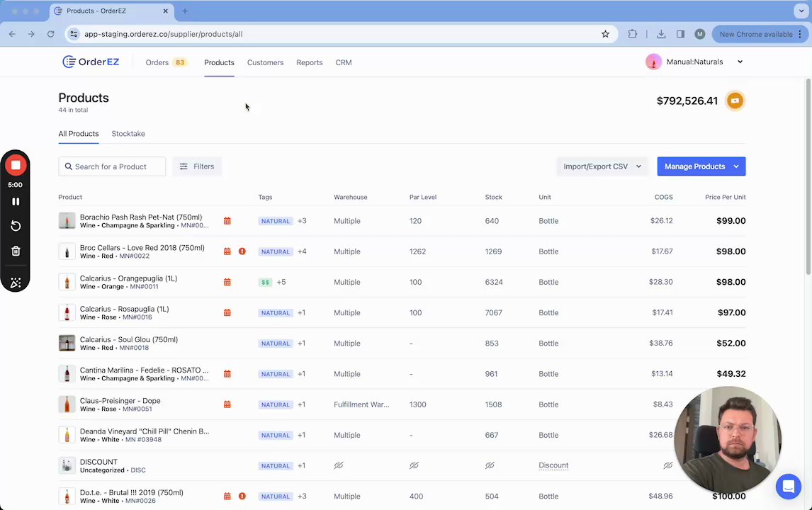Screen dimensions: 812x510
Task: Click Manual:Naturals account avatar
Action: point(653,62)
